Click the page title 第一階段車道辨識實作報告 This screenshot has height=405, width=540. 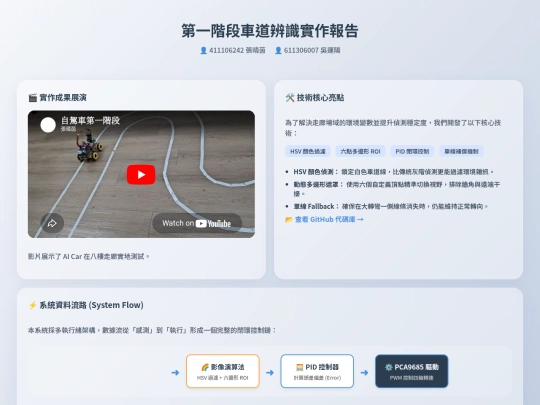(270, 31)
